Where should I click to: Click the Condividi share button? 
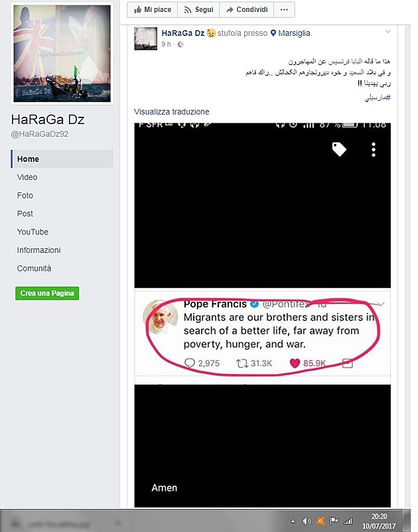click(x=247, y=9)
